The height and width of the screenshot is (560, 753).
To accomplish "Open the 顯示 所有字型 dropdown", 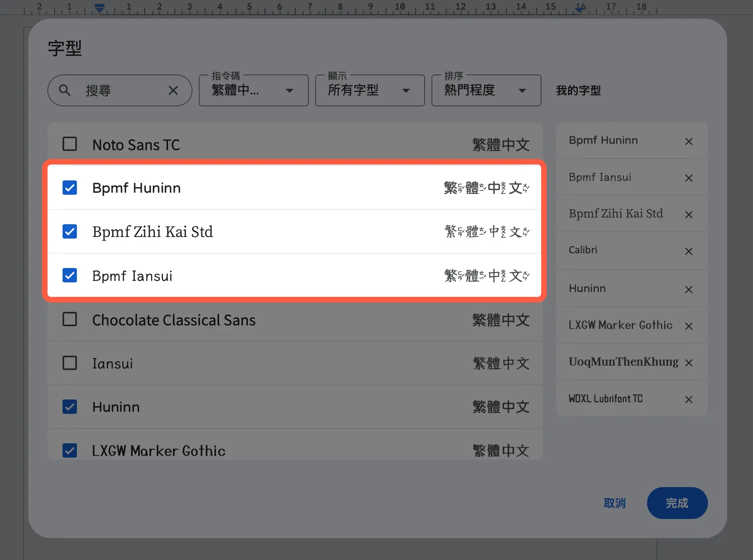I will coord(370,90).
